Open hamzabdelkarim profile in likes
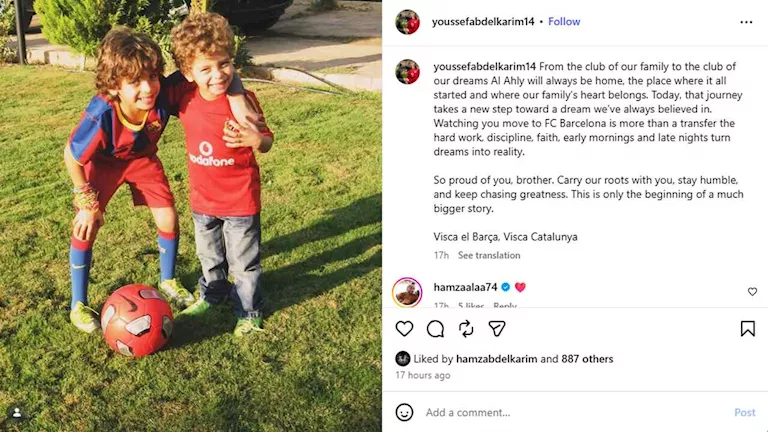768x432 pixels. 496,359
